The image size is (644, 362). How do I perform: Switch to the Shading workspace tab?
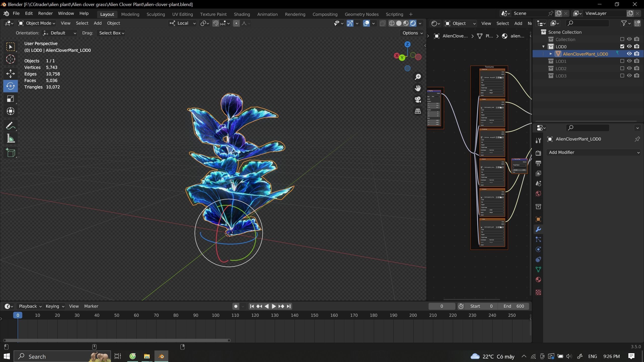(x=242, y=14)
